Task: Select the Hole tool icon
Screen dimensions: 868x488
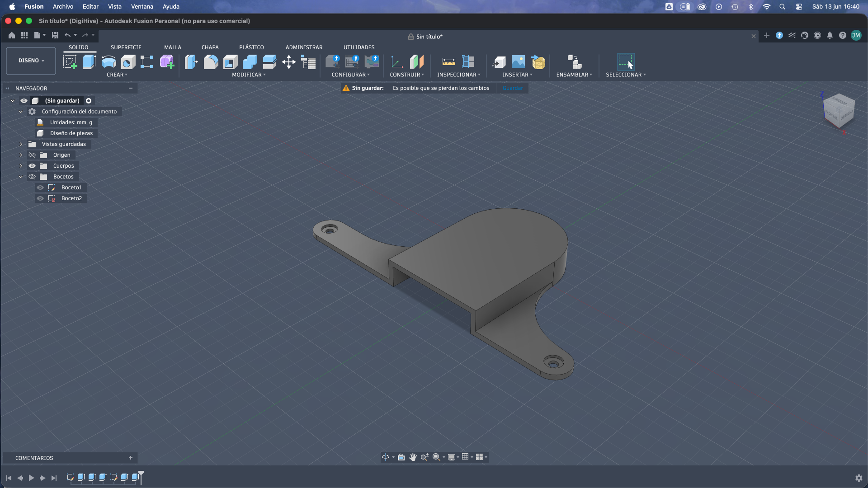Action: coord(128,62)
